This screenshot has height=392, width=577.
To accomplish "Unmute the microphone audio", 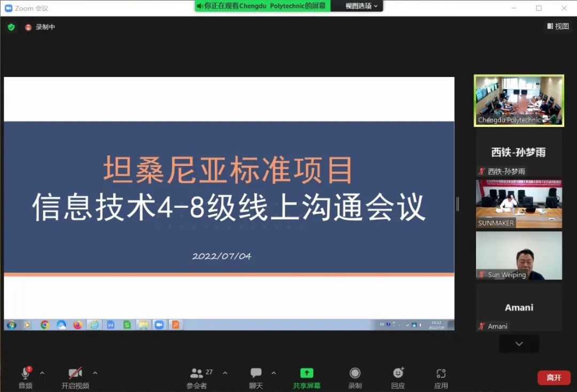I will 25,373.
